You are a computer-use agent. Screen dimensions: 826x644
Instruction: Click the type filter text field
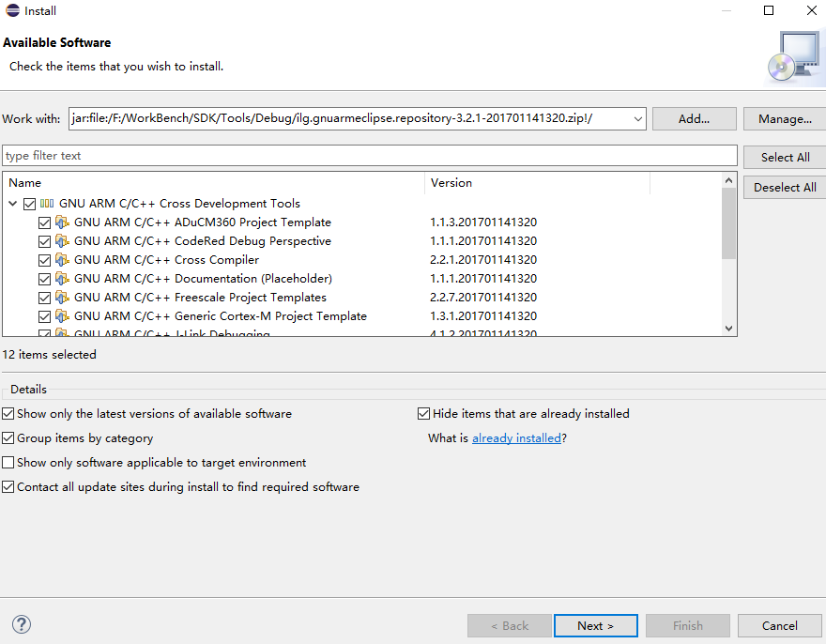tap(369, 156)
